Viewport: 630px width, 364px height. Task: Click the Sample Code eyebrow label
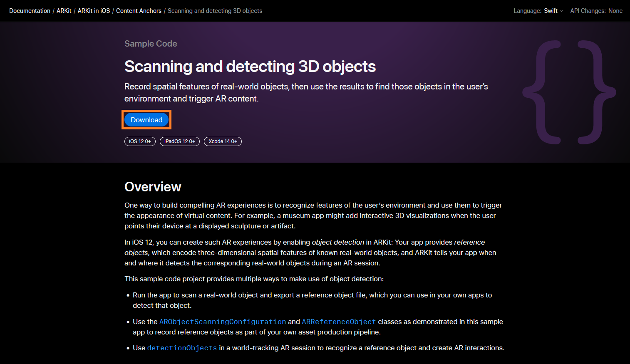click(151, 44)
